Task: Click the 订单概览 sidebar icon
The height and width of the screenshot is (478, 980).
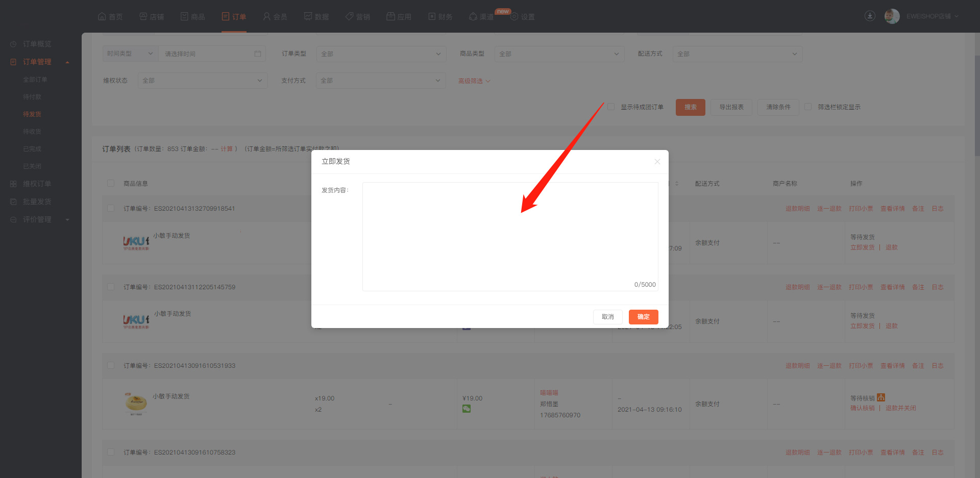Action: tap(13, 44)
